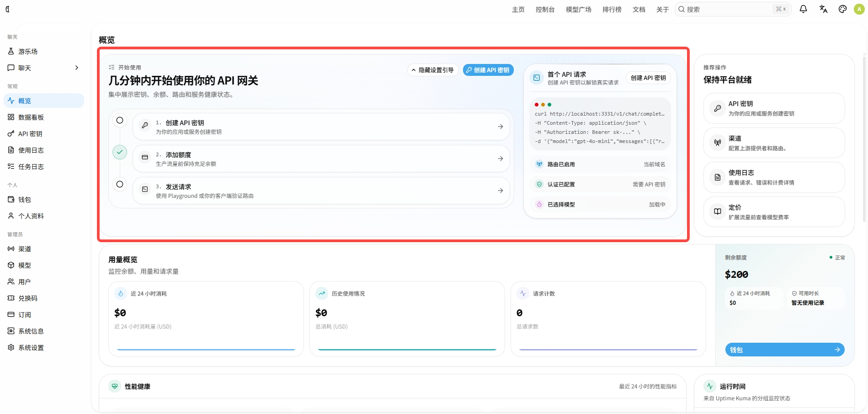The image size is (868, 414).
Task: Open 排行榜 in top navigation
Action: tap(612, 10)
